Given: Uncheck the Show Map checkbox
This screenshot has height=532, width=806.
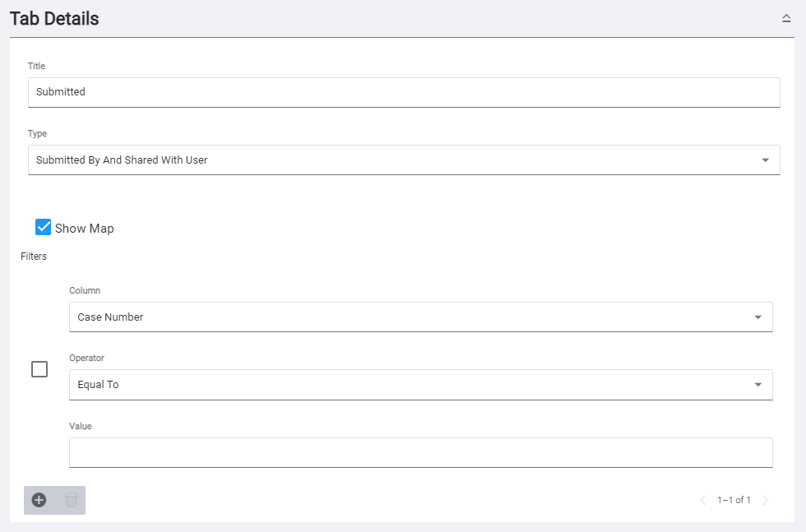Looking at the screenshot, I should coord(43,227).
